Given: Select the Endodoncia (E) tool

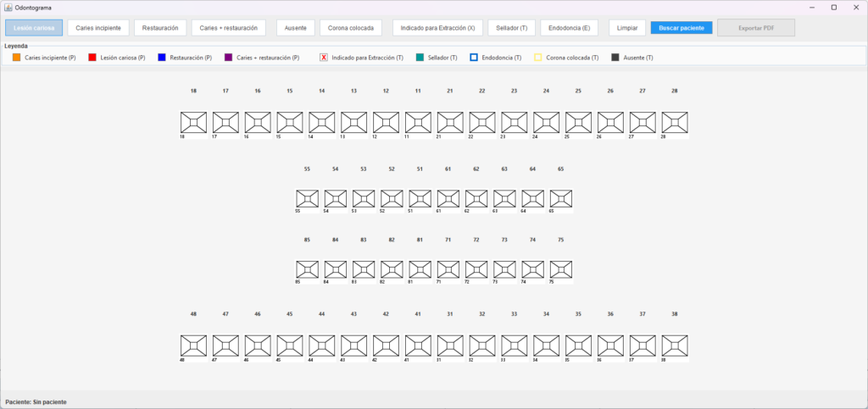Looking at the screenshot, I should point(570,28).
